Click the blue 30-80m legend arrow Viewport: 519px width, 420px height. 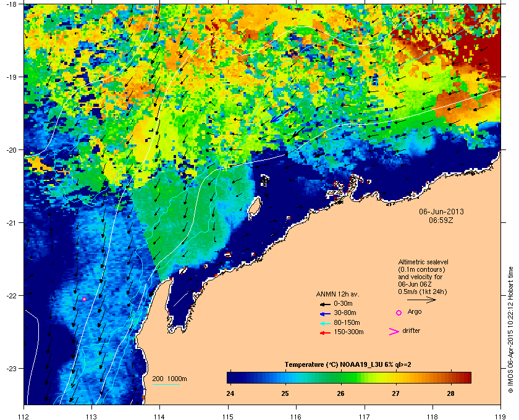[325, 314]
